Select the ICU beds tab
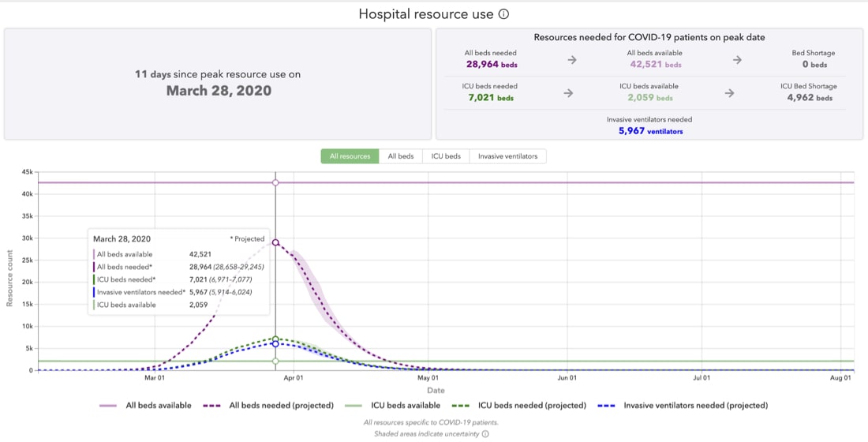The image size is (868, 442). [446, 156]
